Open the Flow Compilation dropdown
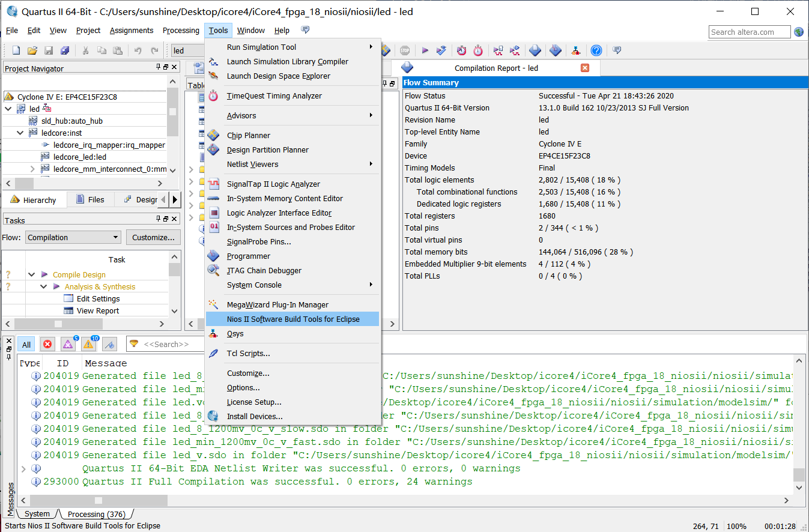809x532 pixels. tap(73, 237)
